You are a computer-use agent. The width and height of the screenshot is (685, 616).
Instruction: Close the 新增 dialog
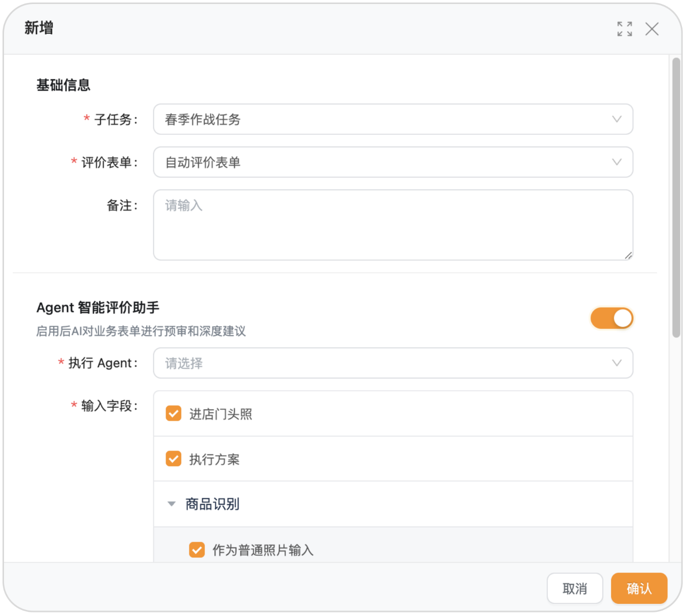[x=652, y=29]
